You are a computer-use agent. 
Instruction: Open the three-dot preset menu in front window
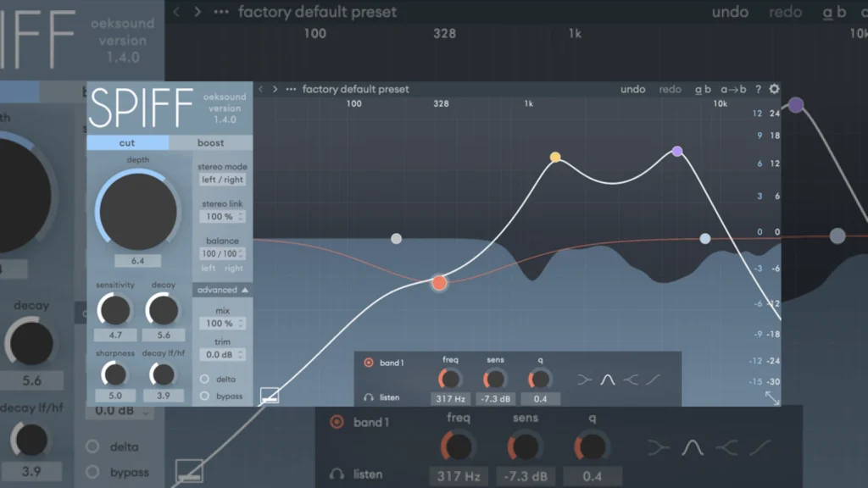[x=291, y=89]
